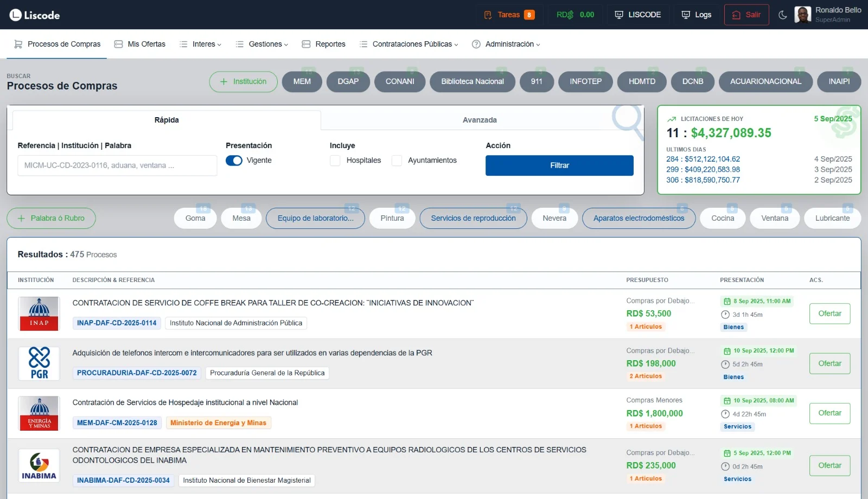868x499 pixels.
Task: Open reference INAP-DAF-CD-2025-0114
Action: (x=117, y=323)
